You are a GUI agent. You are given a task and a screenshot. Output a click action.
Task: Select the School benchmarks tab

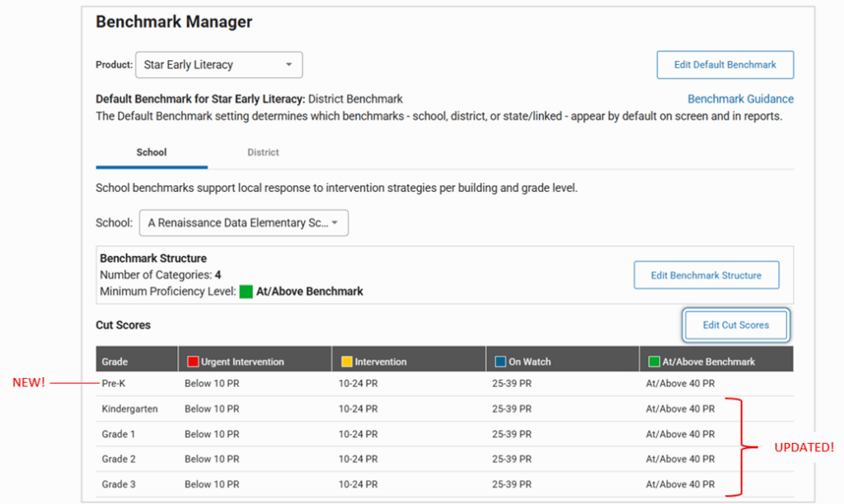pyautogui.click(x=151, y=152)
